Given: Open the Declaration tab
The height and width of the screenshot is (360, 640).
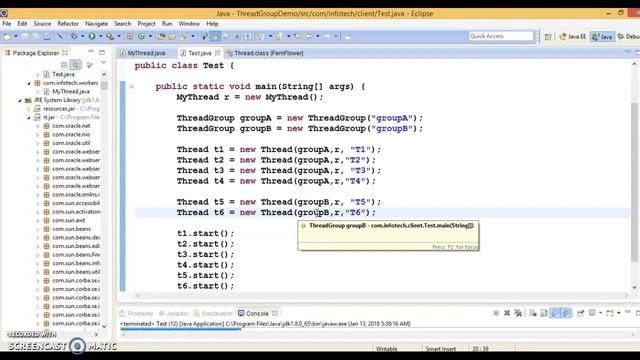Looking at the screenshot, I should click(x=213, y=313).
